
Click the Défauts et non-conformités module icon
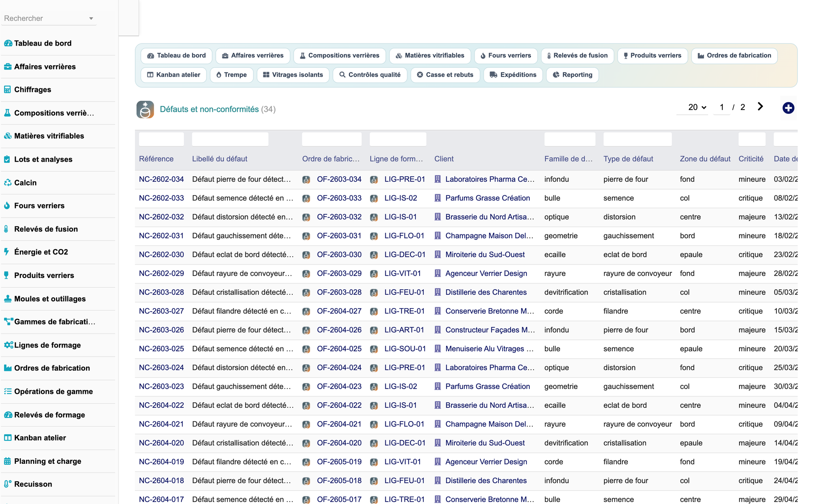coord(145,109)
